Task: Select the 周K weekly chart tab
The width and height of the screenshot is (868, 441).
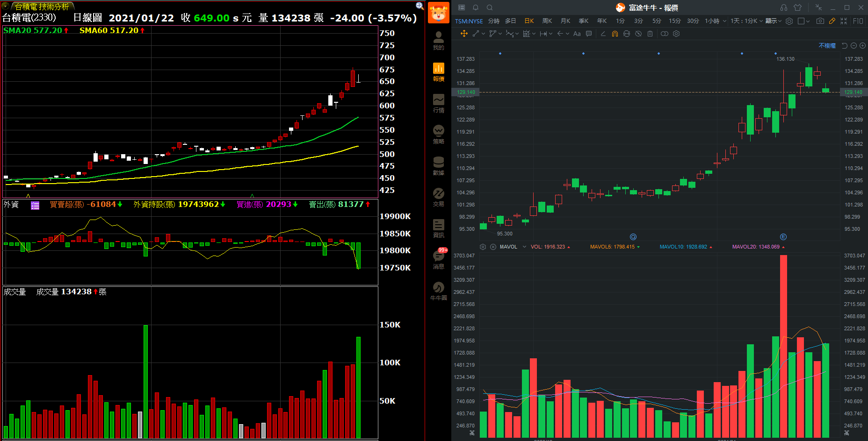Action: [x=547, y=21]
